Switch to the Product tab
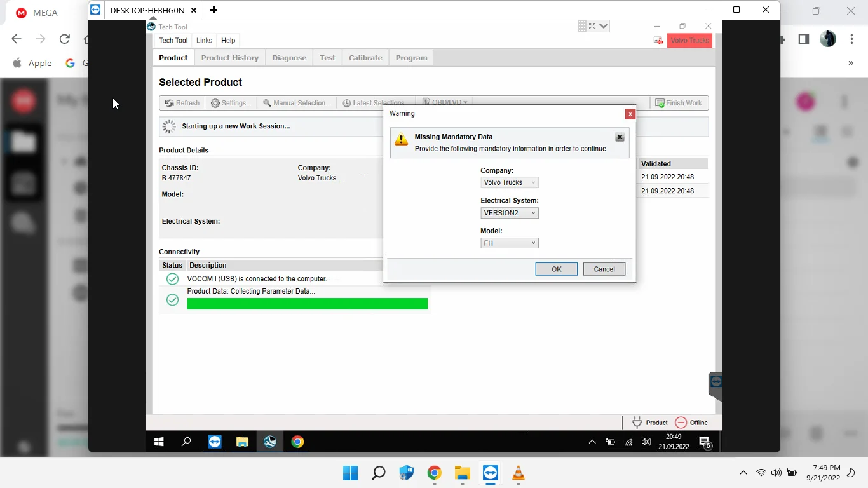The image size is (868, 488). (x=173, y=58)
